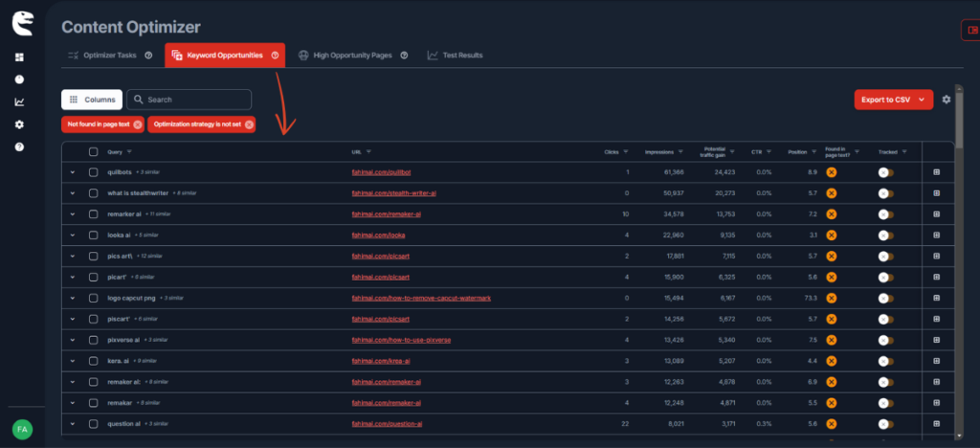
Task: Open the fahimai.com/how-to-use-pixverse link
Action: click(x=401, y=340)
